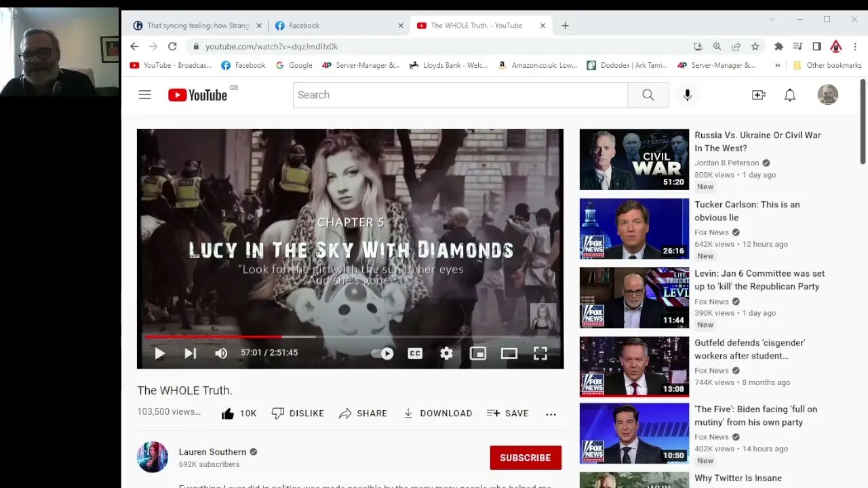Open more actions three-dot menu
This screenshot has height=488, width=868.
pyautogui.click(x=551, y=413)
